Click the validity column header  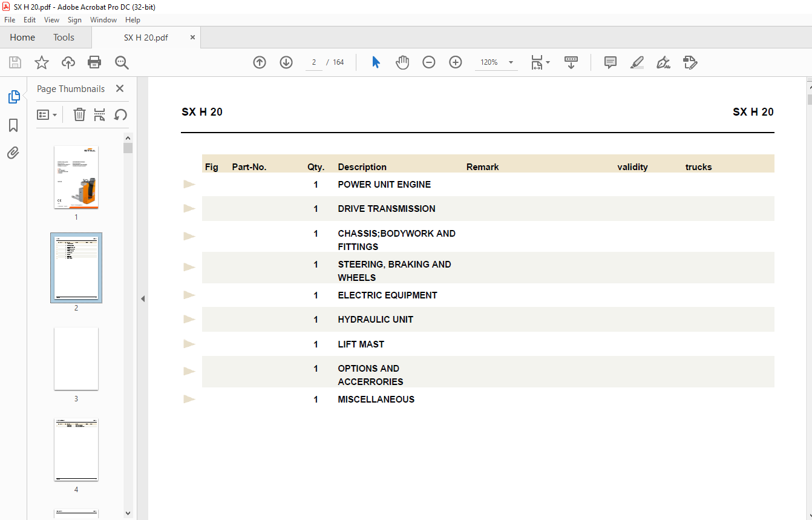coord(632,167)
